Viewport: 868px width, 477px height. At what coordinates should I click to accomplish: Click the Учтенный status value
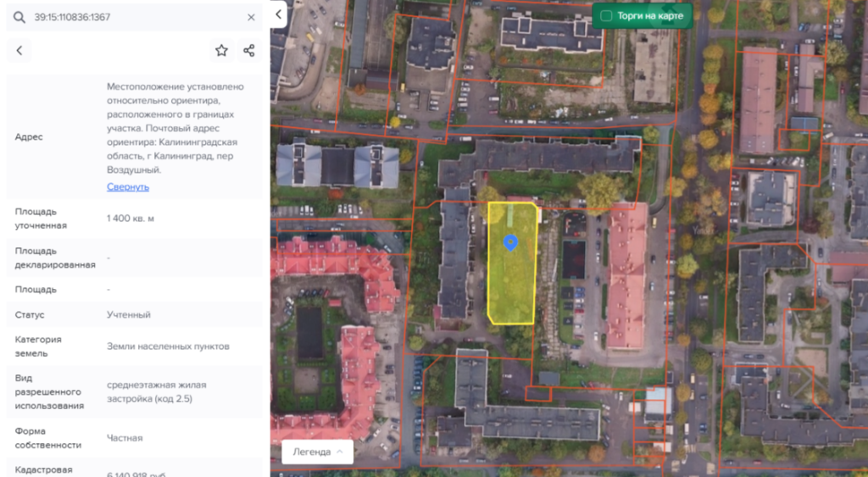coord(129,314)
